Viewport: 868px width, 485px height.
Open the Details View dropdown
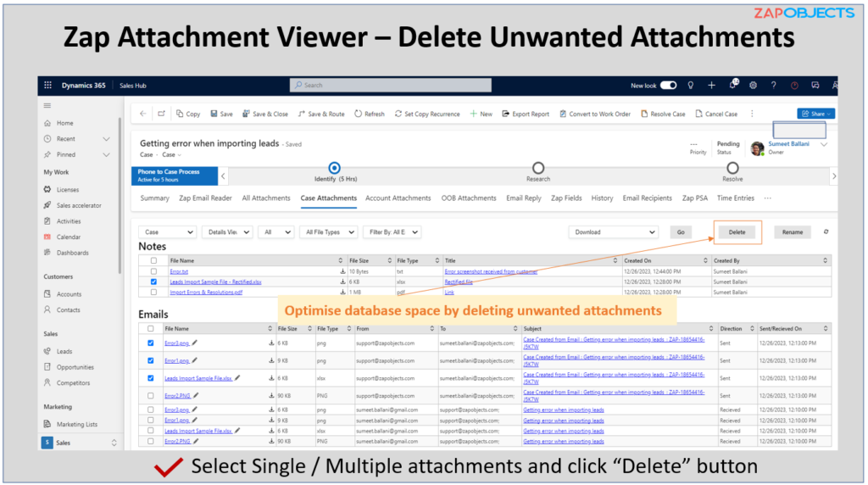[227, 232]
